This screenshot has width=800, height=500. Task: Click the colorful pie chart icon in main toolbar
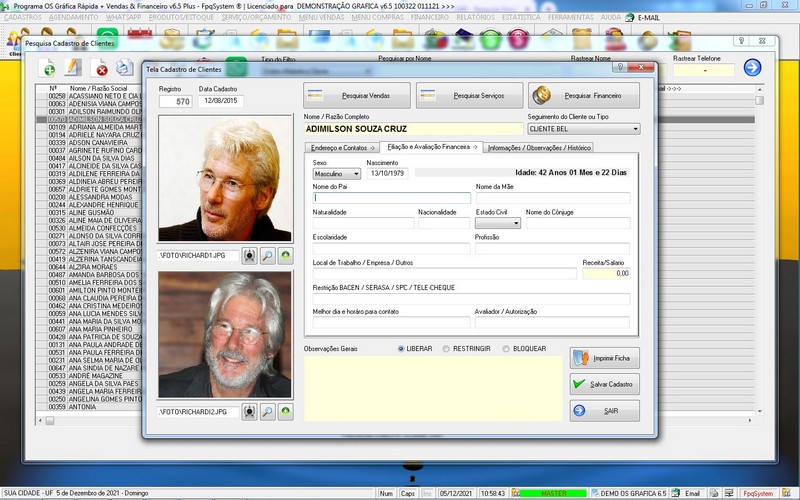(x=435, y=39)
